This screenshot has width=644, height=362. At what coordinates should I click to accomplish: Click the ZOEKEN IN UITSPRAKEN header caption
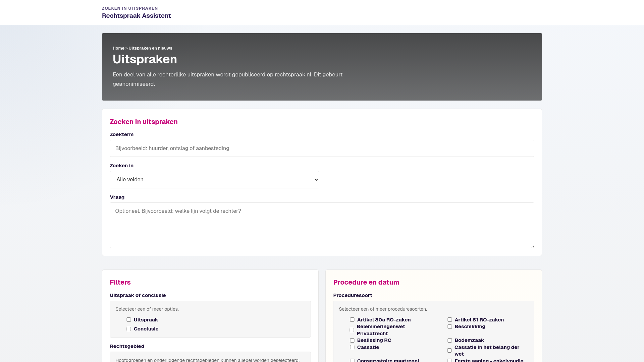tap(130, 8)
